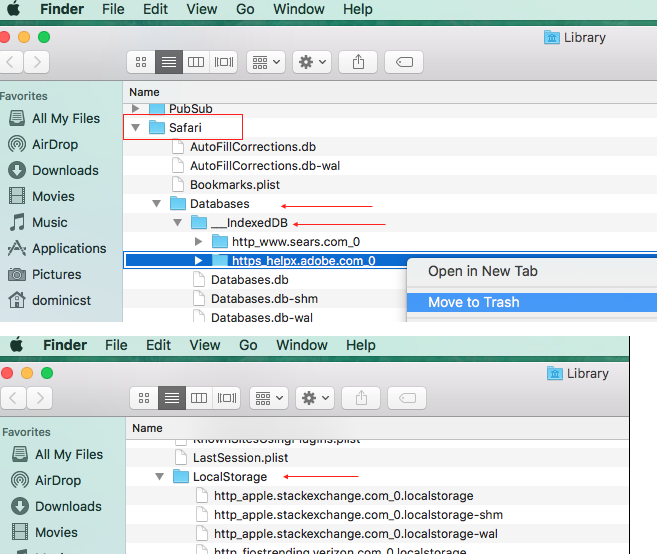
Task: Open arrange-by dropdown in top window
Action: (266, 62)
